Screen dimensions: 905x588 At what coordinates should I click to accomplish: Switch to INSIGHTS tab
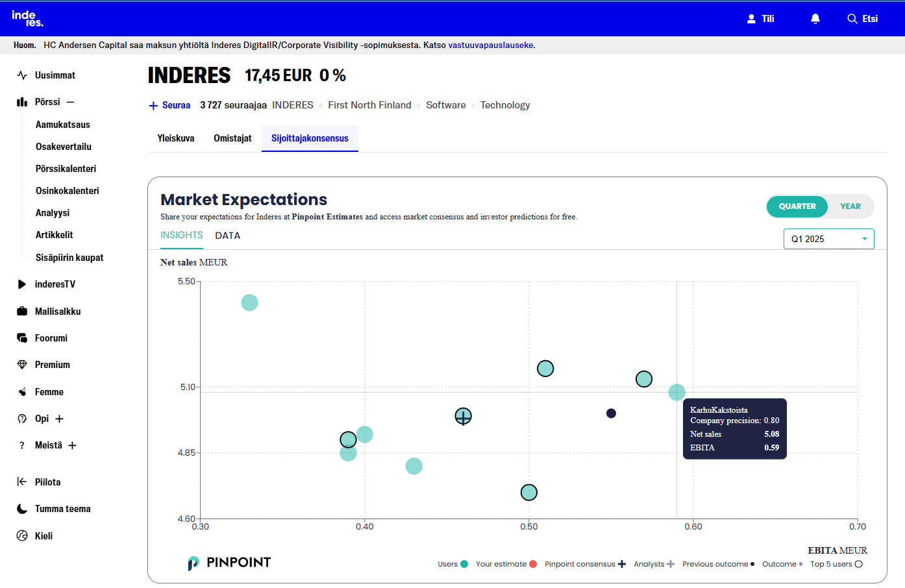tap(182, 235)
